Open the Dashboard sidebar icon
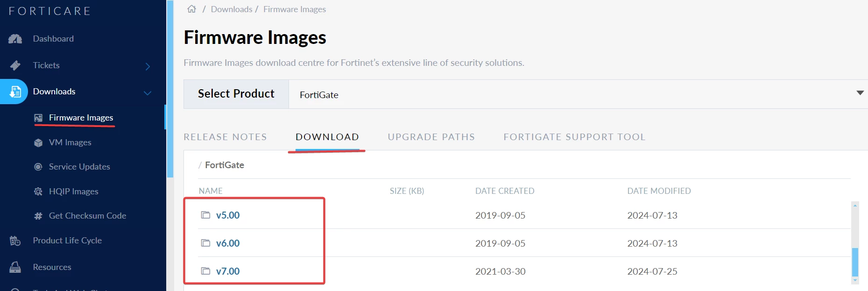 point(15,39)
